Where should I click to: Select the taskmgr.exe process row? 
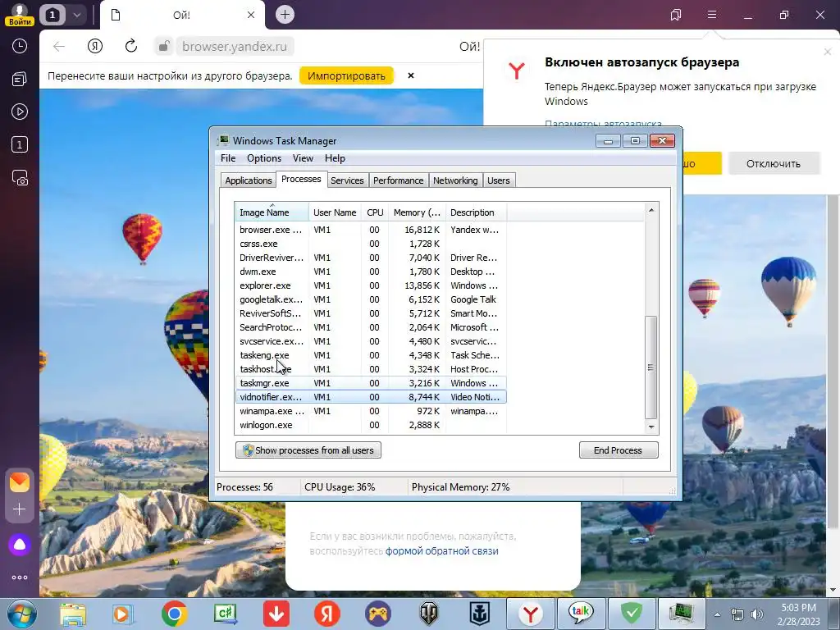pyautogui.click(x=371, y=383)
